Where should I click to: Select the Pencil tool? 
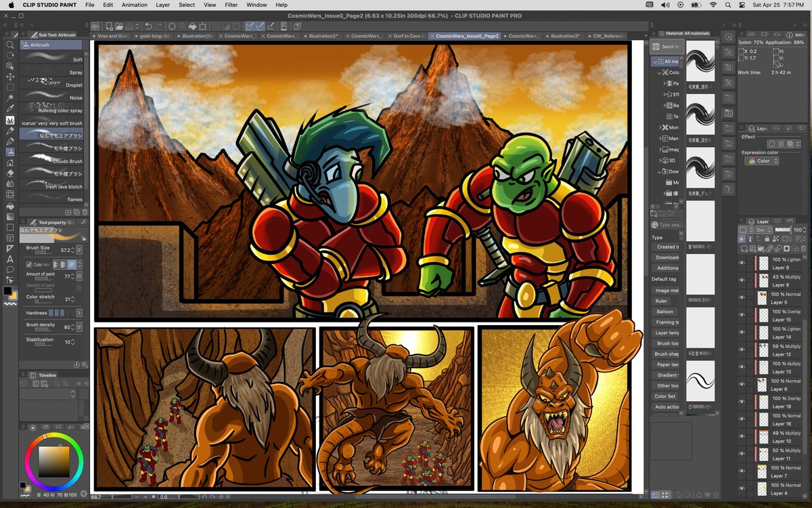click(9, 131)
